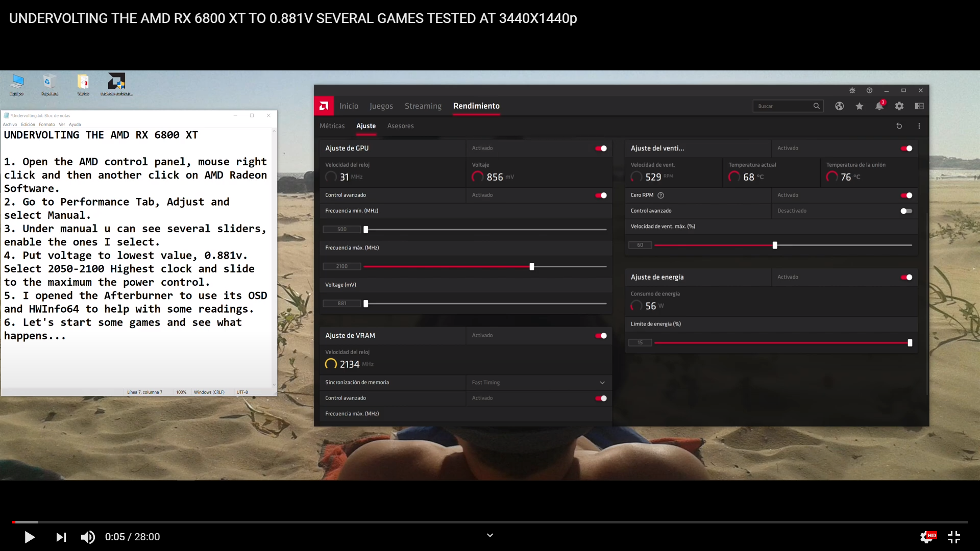Switch to the Juegos tab

[381, 106]
